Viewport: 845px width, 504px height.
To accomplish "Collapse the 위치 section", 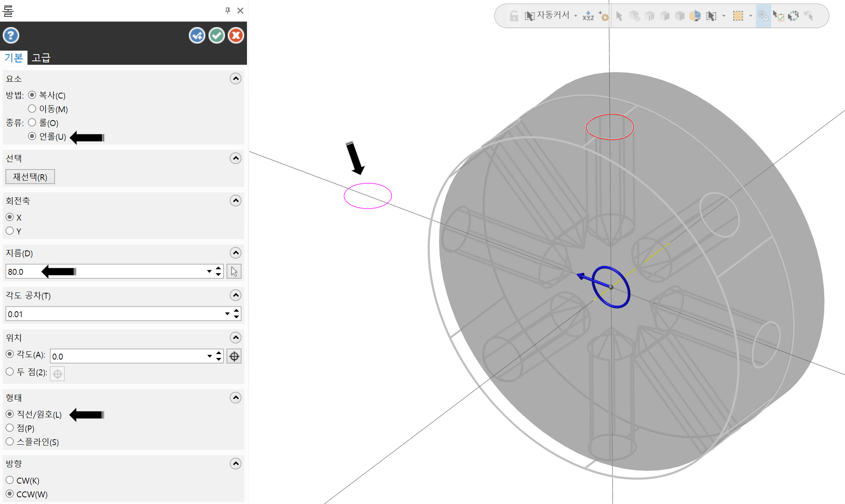I will point(236,338).
